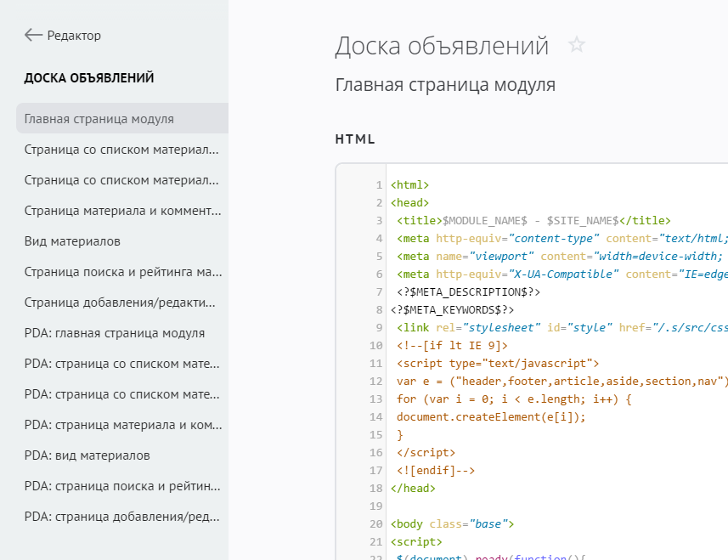The width and height of the screenshot is (728, 560).
Task: Open second Страница со списком материалов item
Action: click(121, 180)
